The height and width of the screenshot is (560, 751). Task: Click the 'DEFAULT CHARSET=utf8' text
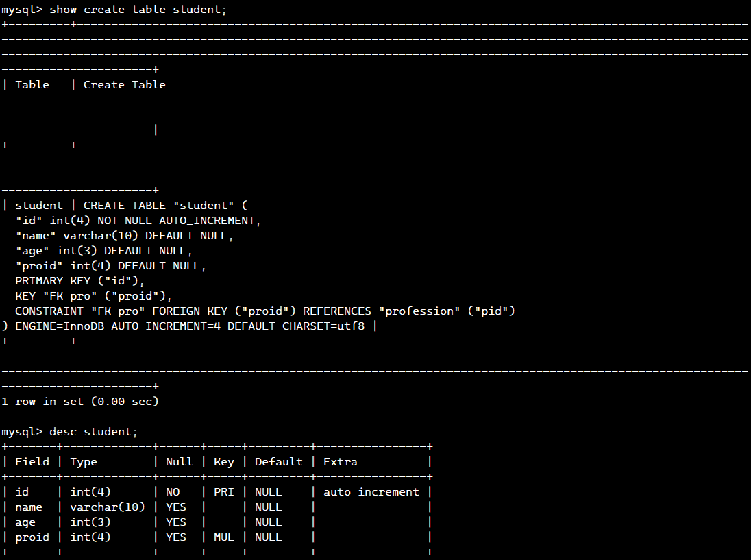point(295,326)
